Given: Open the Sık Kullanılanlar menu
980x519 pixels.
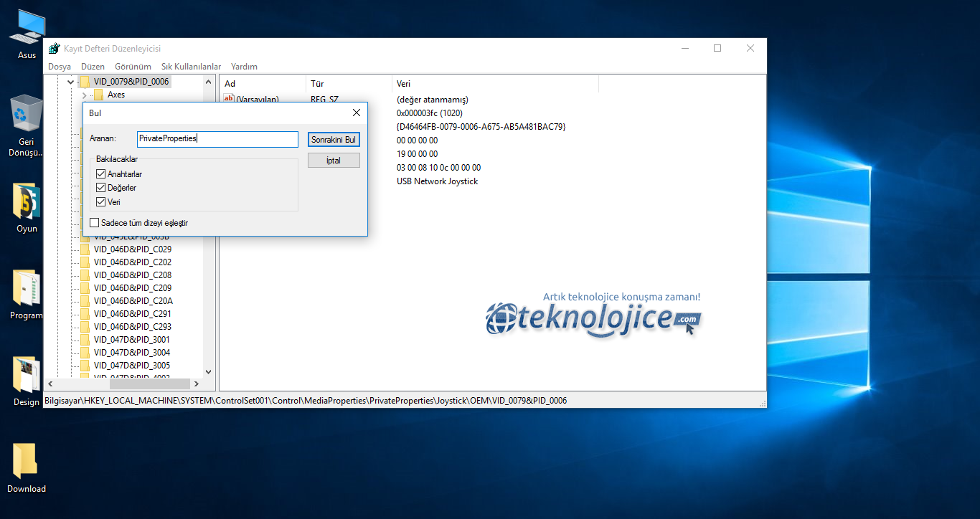Looking at the screenshot, I should pyautogui.click(x=191, y=66).
